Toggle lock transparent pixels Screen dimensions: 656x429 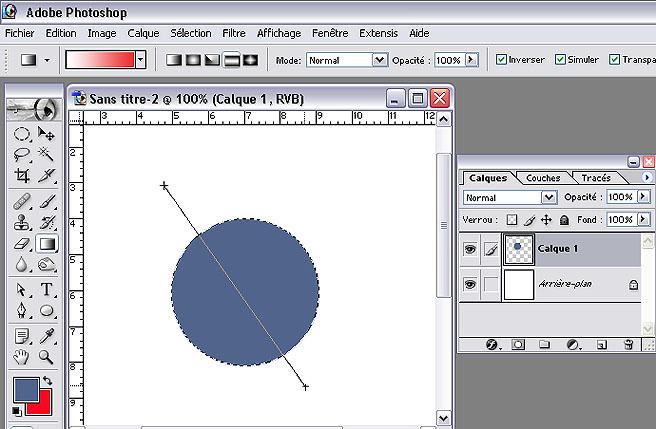pos(512,220)
